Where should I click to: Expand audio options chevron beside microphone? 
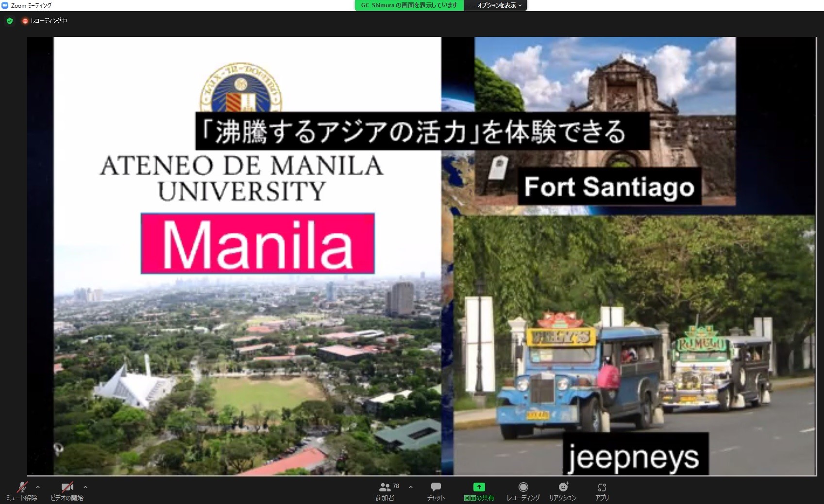(x=38, y=487)
